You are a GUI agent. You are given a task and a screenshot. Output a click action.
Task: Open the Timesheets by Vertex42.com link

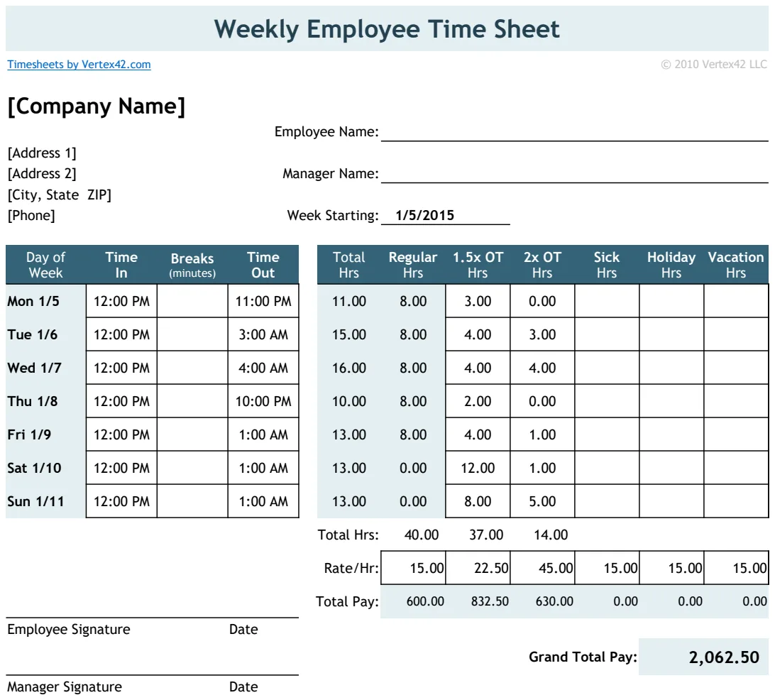pos(79,65)
